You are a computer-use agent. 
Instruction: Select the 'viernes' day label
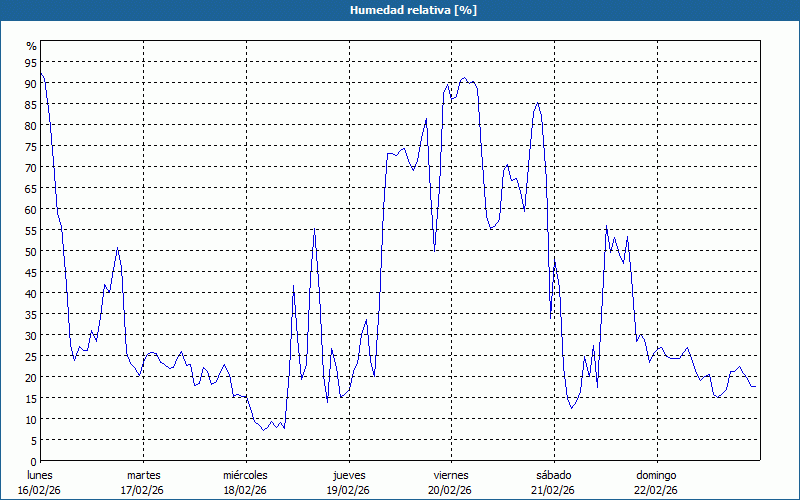tap(451, 475)
